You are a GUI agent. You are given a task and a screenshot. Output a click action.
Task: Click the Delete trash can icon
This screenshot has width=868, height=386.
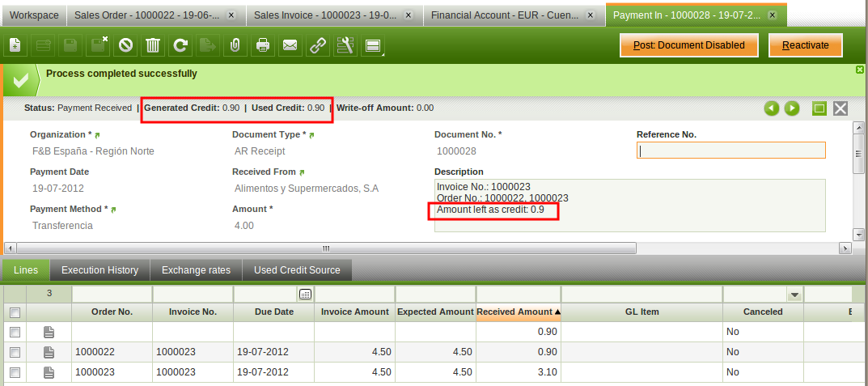(x=152, y=45)
